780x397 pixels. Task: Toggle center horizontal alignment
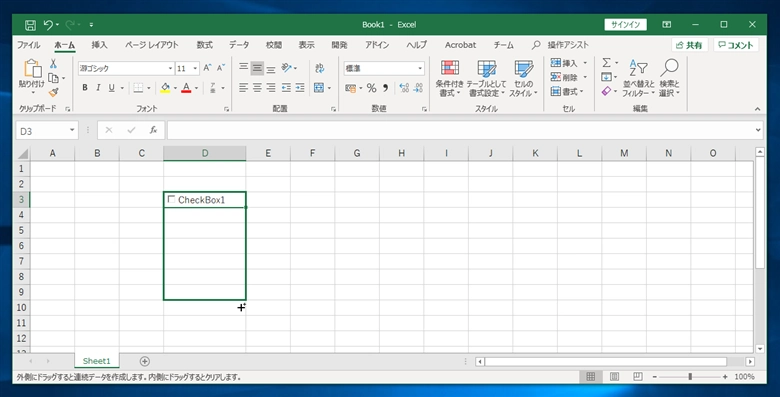(257, 88)
